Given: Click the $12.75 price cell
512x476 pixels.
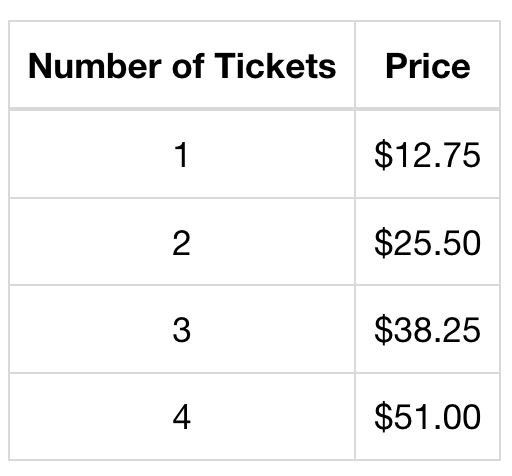Looking at the screenshot, I should (428, 155).
